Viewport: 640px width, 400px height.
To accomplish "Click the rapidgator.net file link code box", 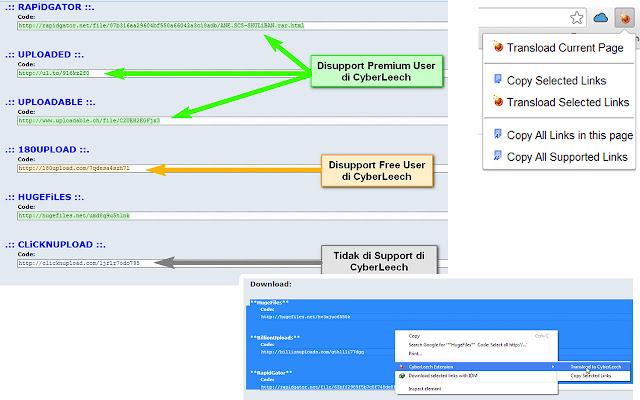I will (x=232, y=26).
